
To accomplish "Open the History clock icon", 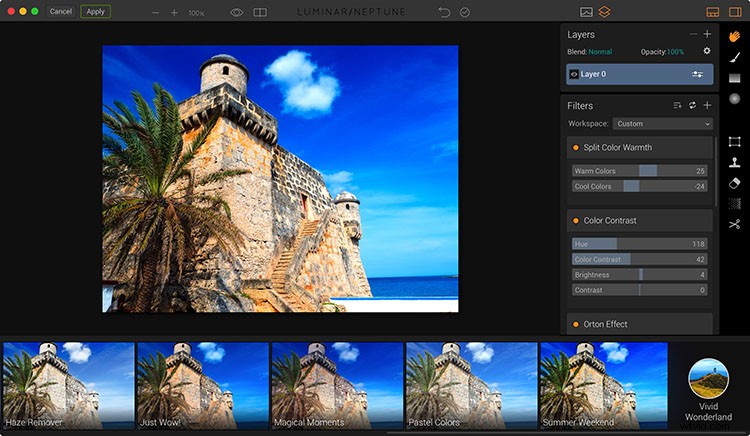I will point(464,12).
